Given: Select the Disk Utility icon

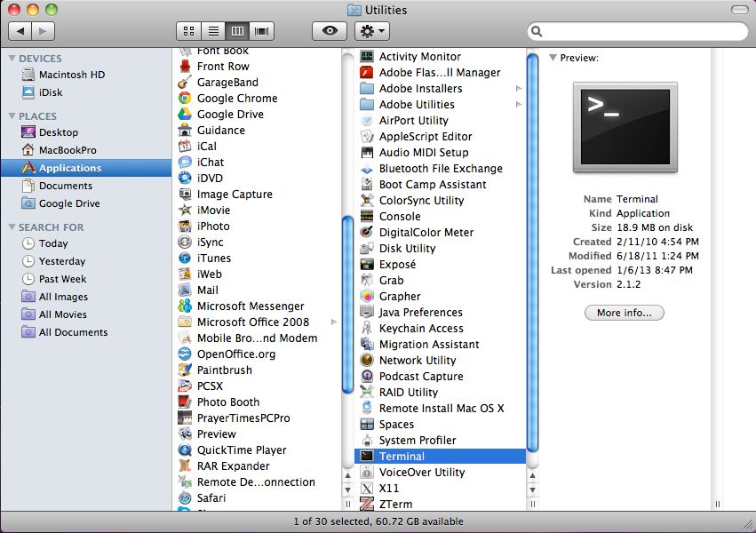Looking at the screenshot, I should pyautogui.click(x=367, y=248).
